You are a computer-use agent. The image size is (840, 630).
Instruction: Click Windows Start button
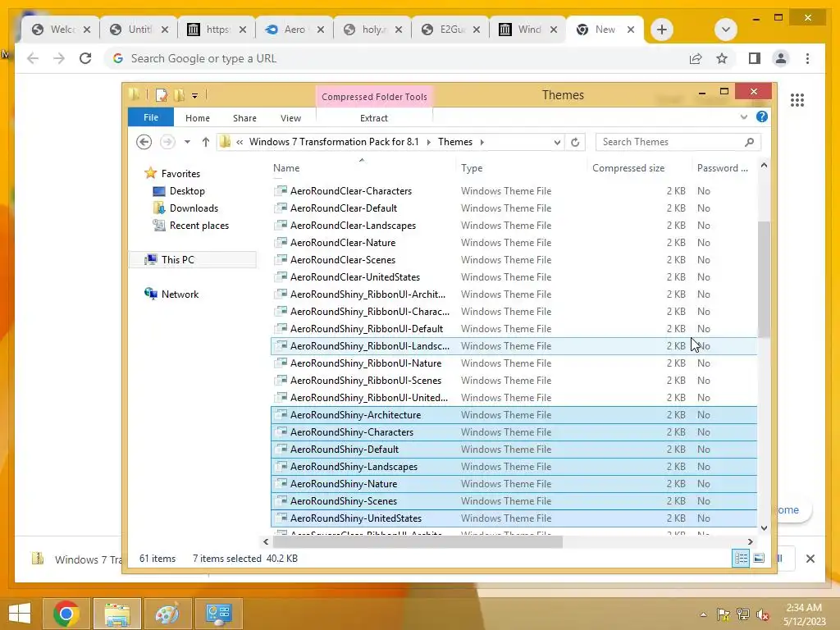pyautogui.click(x=20, y=614)
